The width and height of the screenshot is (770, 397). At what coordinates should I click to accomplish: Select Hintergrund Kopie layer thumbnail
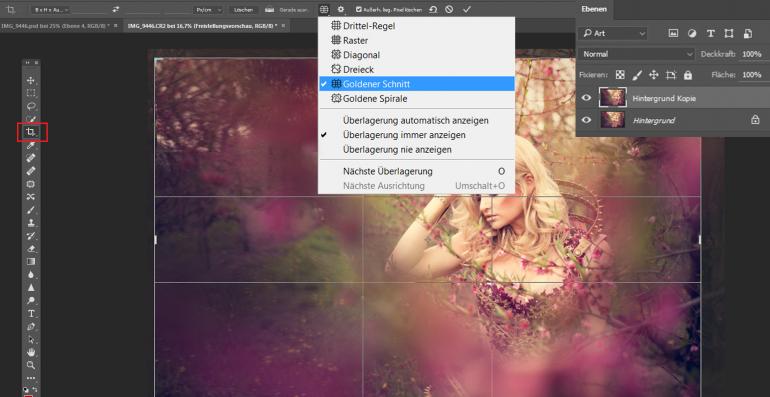tap(612, 98)
